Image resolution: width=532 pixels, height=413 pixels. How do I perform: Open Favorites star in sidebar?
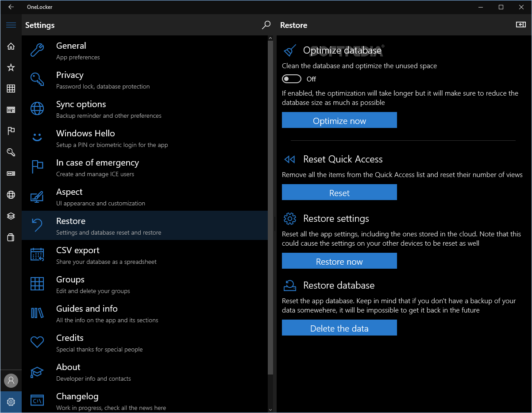(11, 68)
